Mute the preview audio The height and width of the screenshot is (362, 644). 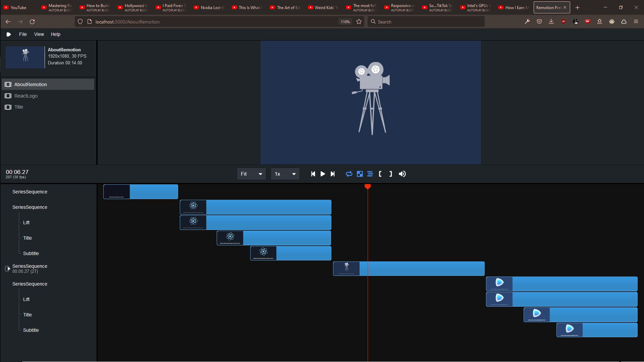point(402,174)
